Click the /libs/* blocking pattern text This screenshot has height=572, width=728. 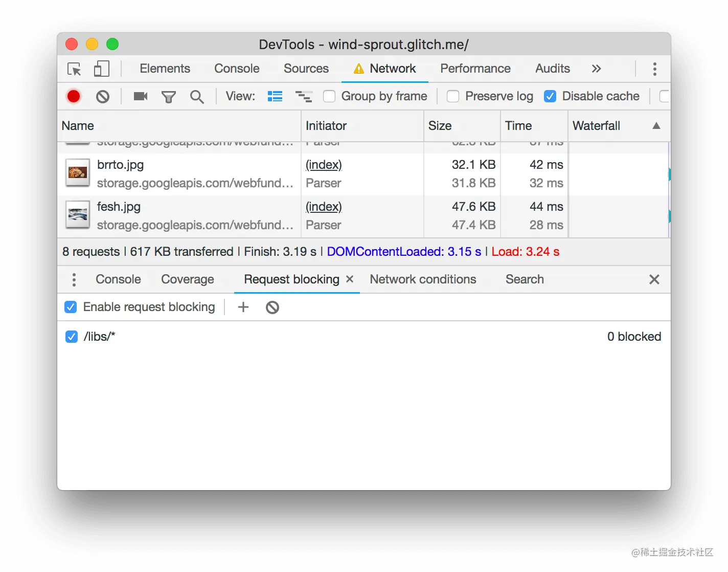[x=99, y=337]
